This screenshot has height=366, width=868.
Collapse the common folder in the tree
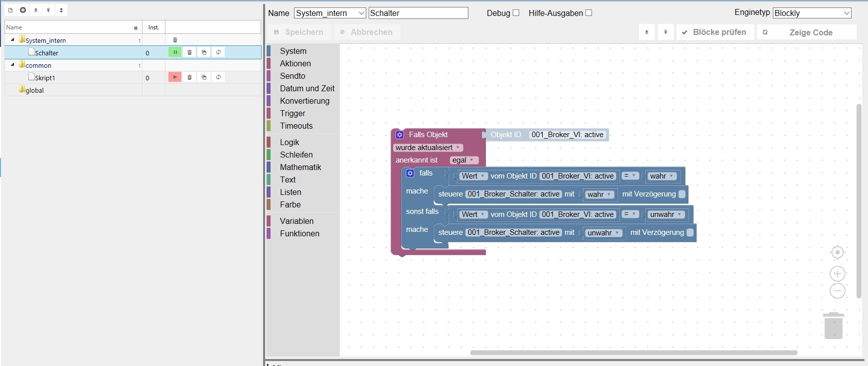pos(12,65)
